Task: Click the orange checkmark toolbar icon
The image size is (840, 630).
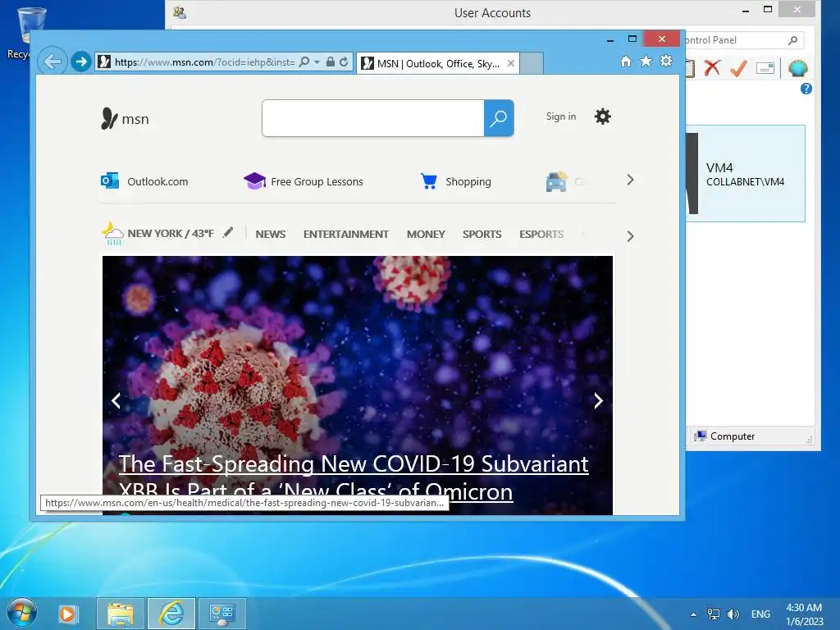Action: 738,67
